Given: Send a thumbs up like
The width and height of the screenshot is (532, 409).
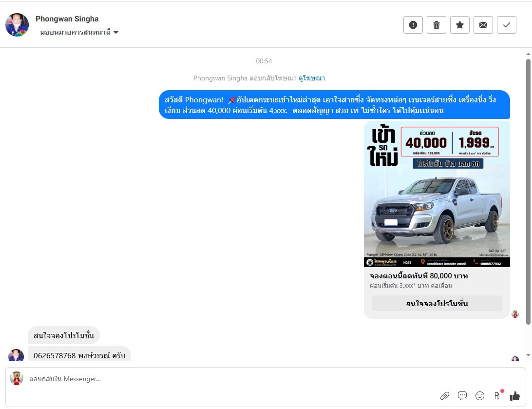Looking at the screenshot, I should 514,396.
